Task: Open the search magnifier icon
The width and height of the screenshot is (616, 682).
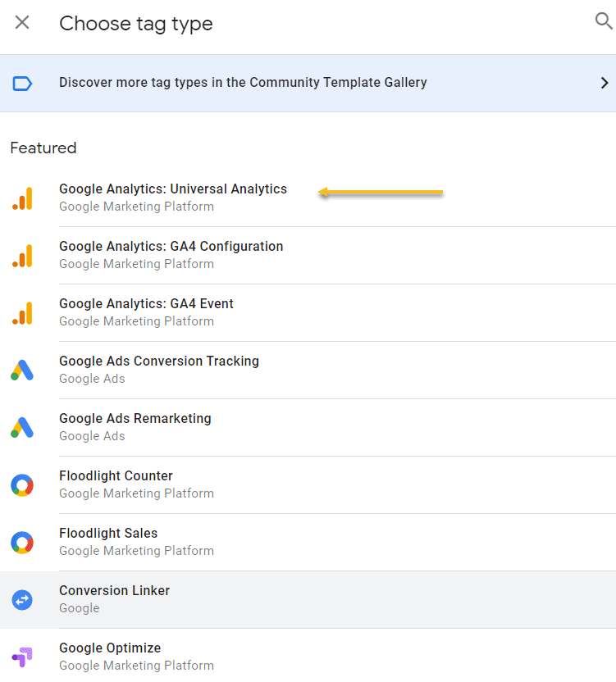Action: (x=603, y=22)
